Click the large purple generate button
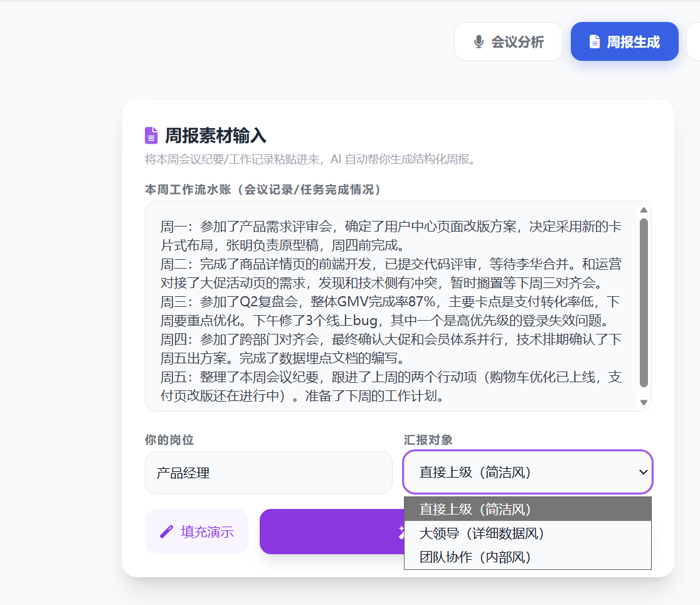 click(331, 532)
